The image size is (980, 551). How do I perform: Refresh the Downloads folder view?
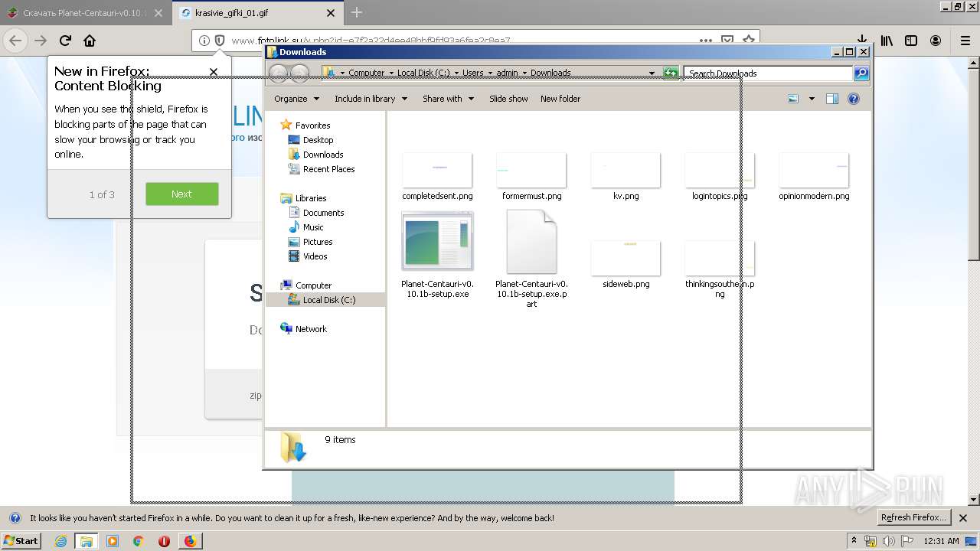(671, 73)
